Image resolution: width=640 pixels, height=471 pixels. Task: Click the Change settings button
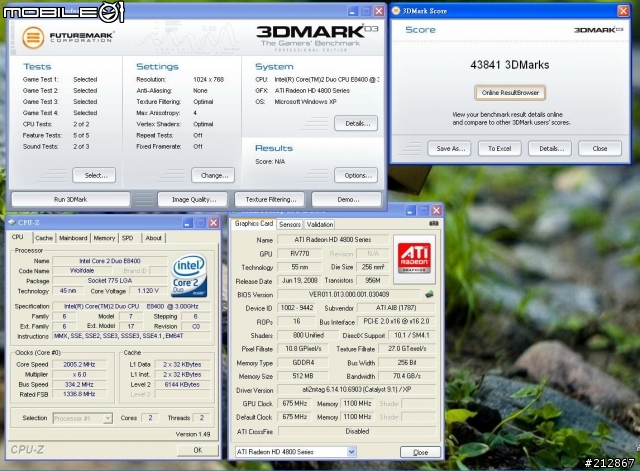pyautogui.click(x=213, y=176)
